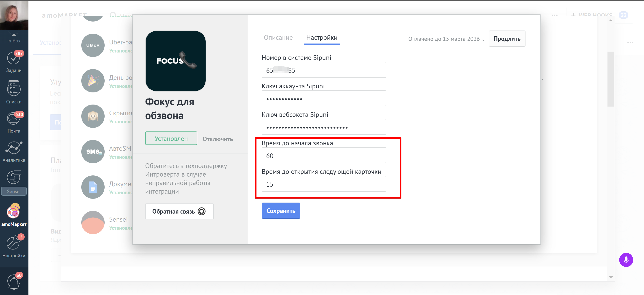The width and height of the screenshot is (644, 295).
Task: Select the AutoSMS integration icon
Action: tap(93, 151)
